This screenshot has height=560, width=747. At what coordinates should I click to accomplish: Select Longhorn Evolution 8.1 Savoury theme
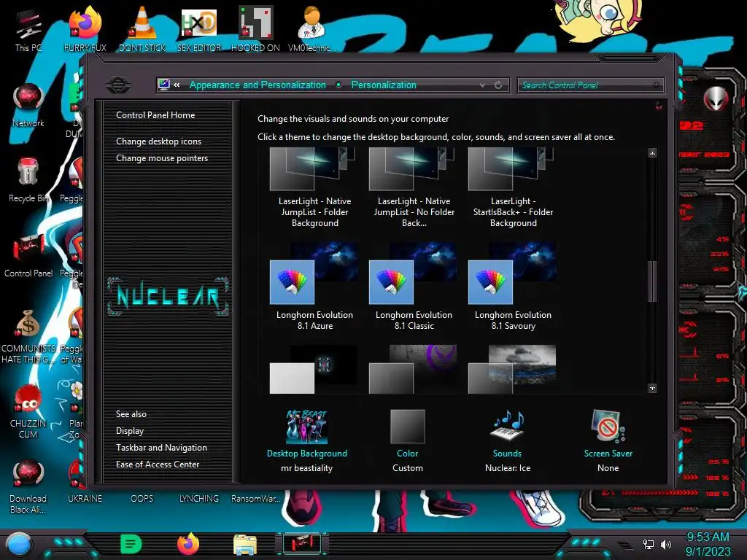click(513, 287)
